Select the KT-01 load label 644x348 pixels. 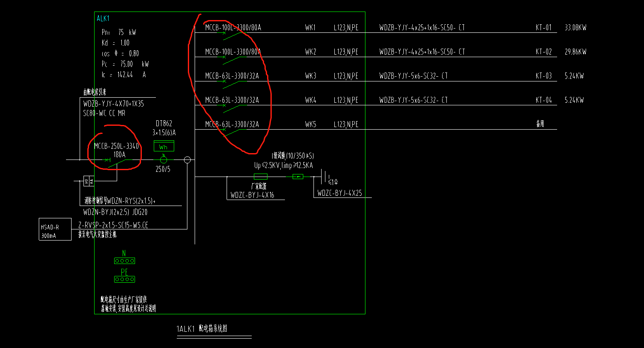[544, 28]
